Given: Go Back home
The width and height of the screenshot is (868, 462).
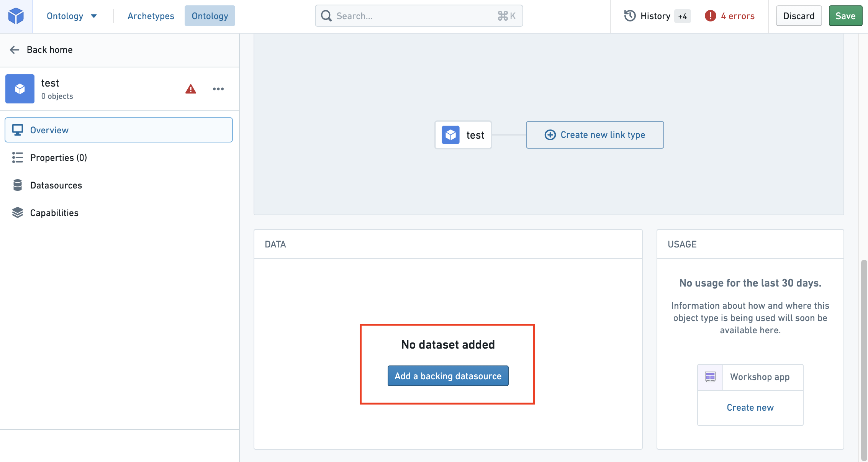Looking at the screenshot, I should (x=41, y=50).
